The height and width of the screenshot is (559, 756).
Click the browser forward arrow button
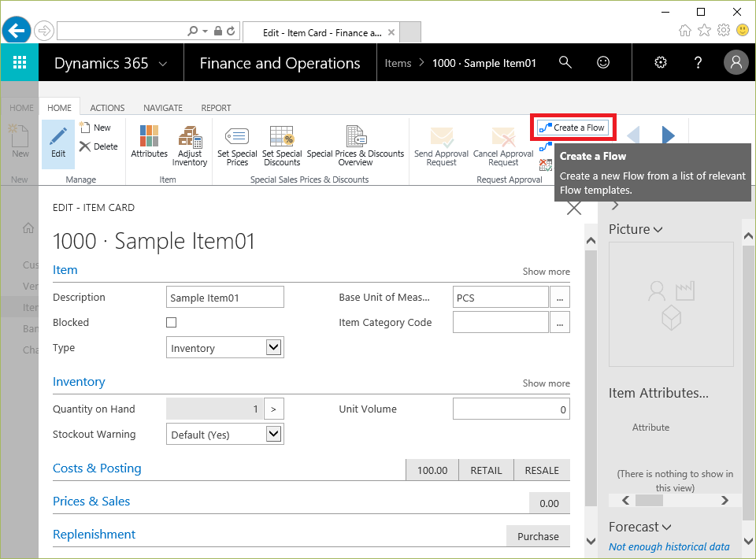click(x=44, y=31)
